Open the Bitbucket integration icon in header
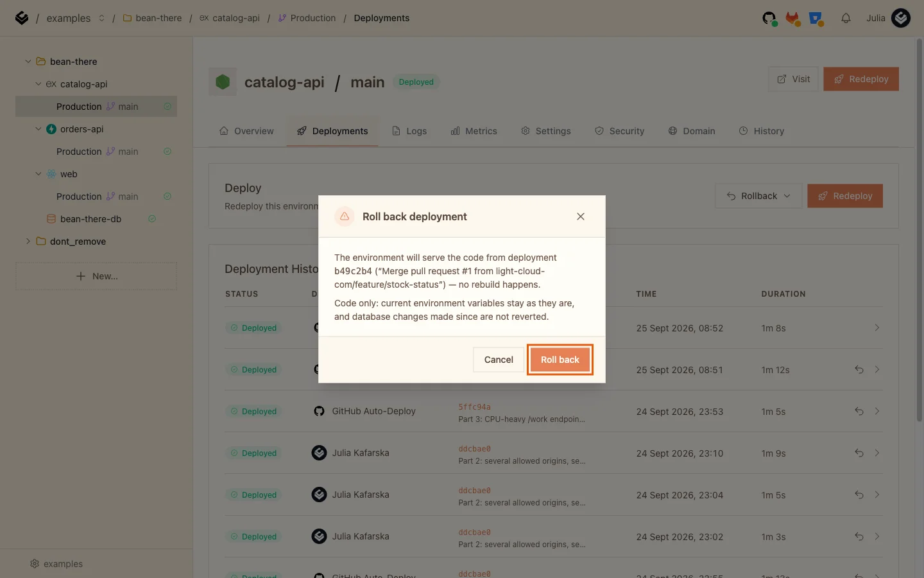This screenshot has width=924, height=578. coord(816,18)
